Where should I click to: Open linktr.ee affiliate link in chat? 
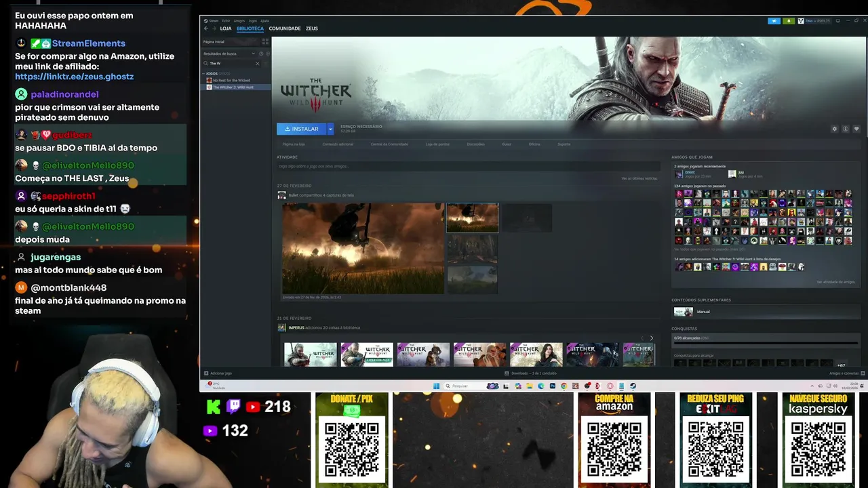pyautogui.click(x=75, y=77)
